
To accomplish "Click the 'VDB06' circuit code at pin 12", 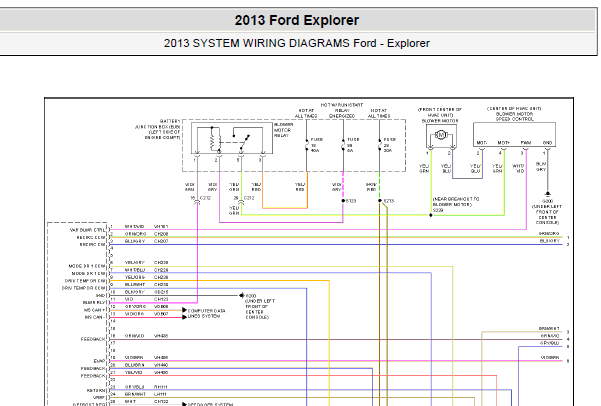I will (161, 306).
